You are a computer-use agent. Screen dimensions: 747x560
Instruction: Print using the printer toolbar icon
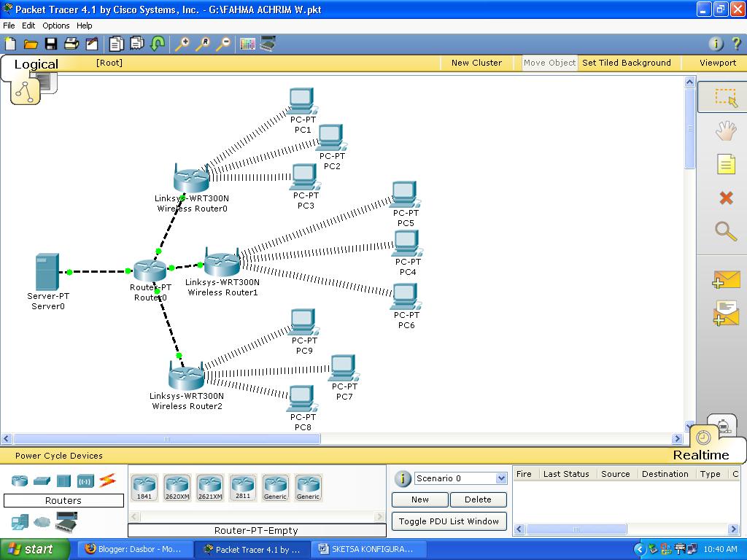point(71,44)
